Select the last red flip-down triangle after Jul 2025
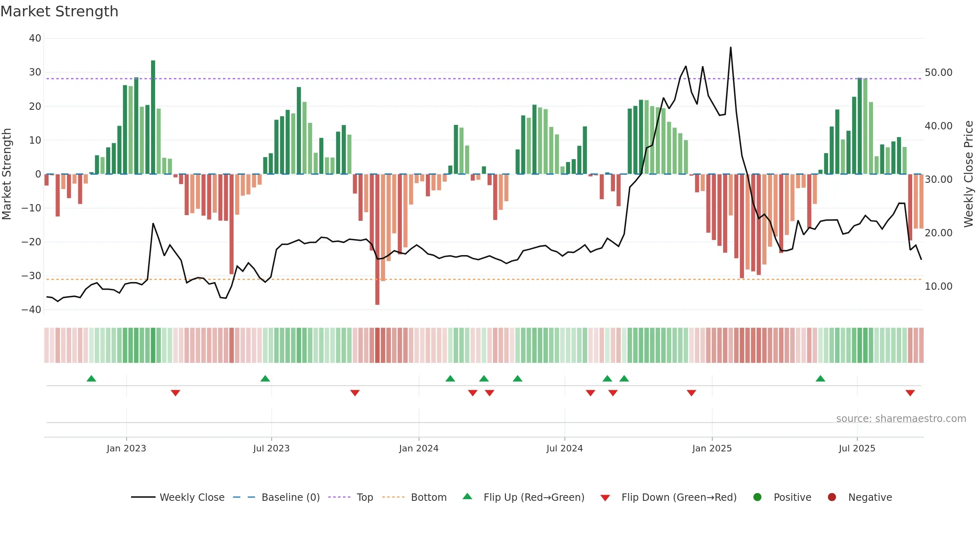980x551 pixels. [x=910, y=393]
